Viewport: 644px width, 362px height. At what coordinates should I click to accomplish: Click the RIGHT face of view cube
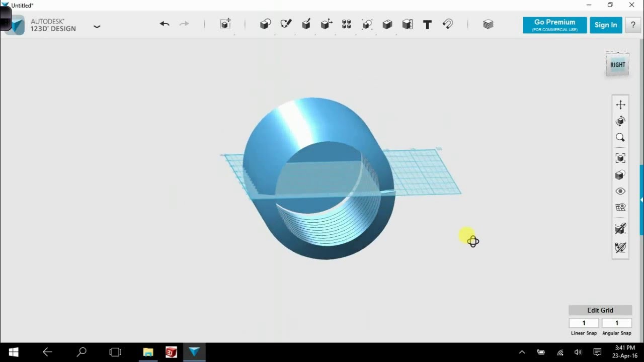pos(617,64)
